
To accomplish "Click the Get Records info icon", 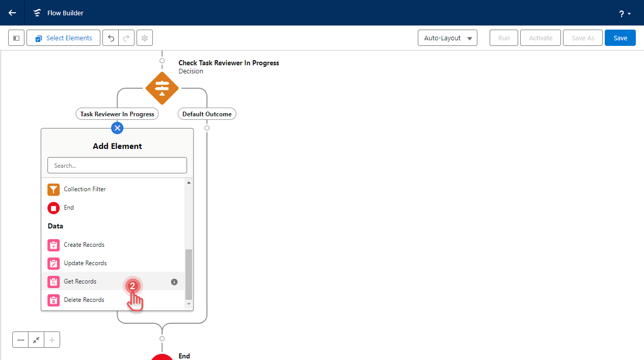I will pyautogui.click(x=174, y=282).
